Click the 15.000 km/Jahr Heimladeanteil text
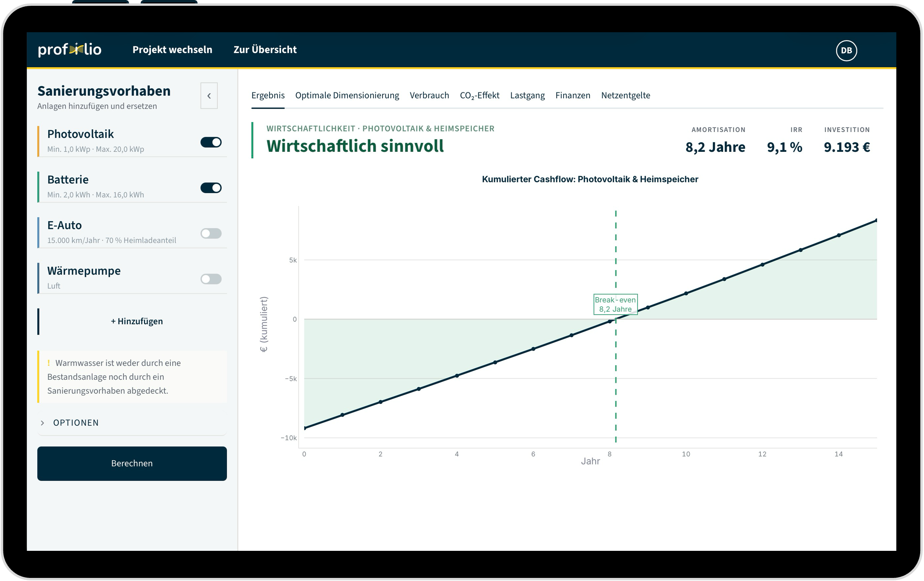924x581 pixels. click(x=112, y=240)
